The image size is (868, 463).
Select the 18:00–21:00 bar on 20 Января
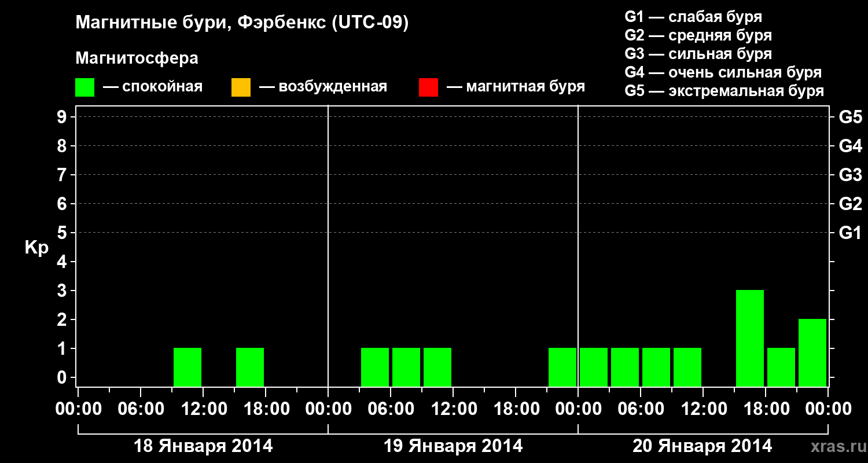click(781, 367)
